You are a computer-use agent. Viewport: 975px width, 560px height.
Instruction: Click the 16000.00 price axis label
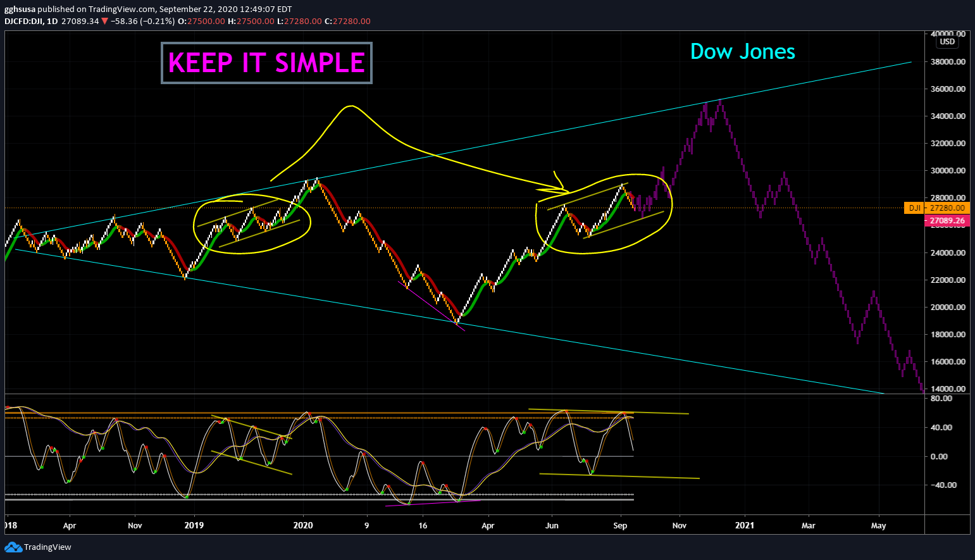click(947, 362)
